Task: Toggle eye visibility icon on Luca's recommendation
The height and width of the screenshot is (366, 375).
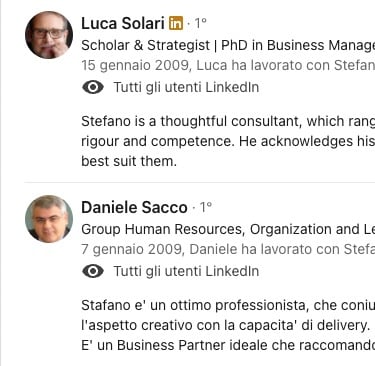Action: pyautogui.click(x=93, y=87)
